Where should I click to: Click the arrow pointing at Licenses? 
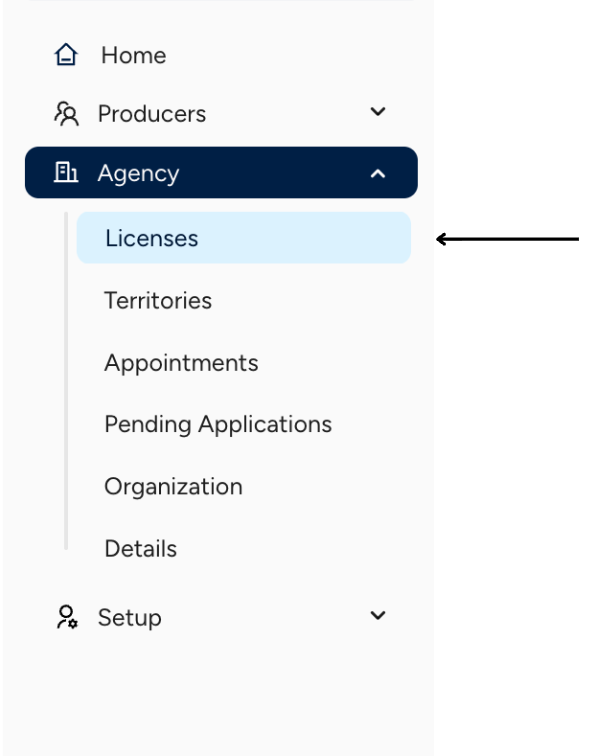(x=508, y=239)
